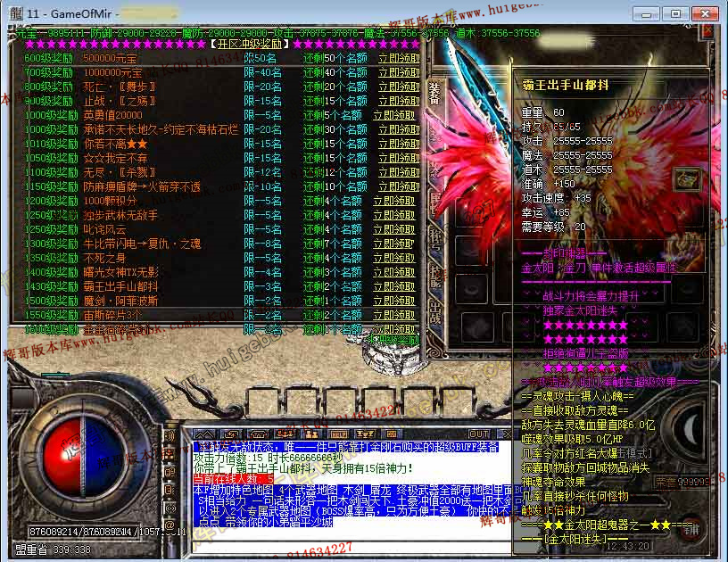
Task: Claim the 英勇值20000 reward
Action: (x=393, y=116)
